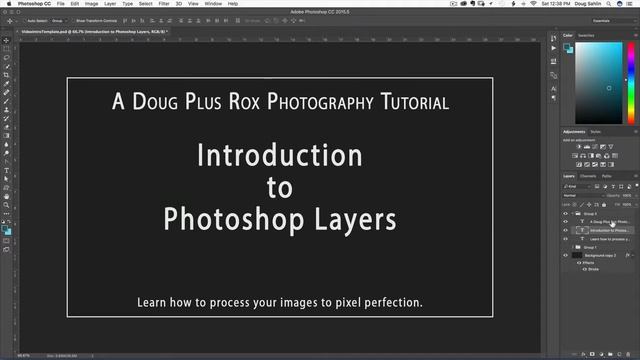The image size is (640, 360).
Task: Collapse the Group 2 folder arrow
Action: point(573,214)
